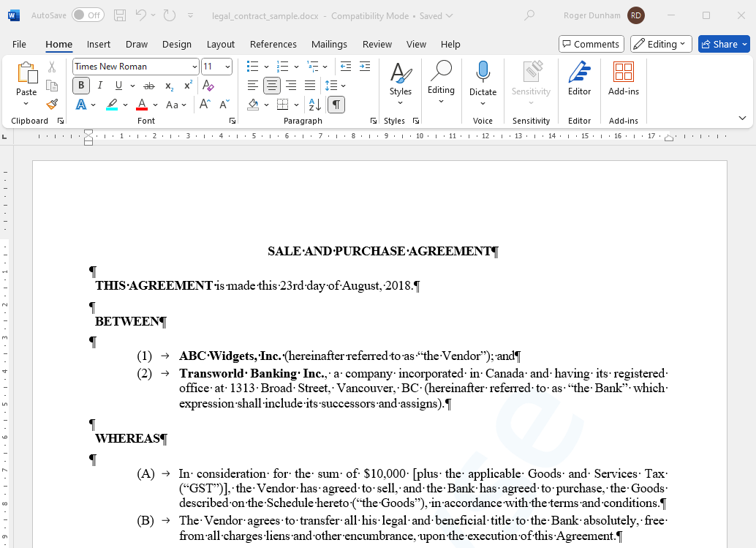This screenshot has width=756, height=548.
Task: Decrease the paragraph indent
Action: pos(346,67)
